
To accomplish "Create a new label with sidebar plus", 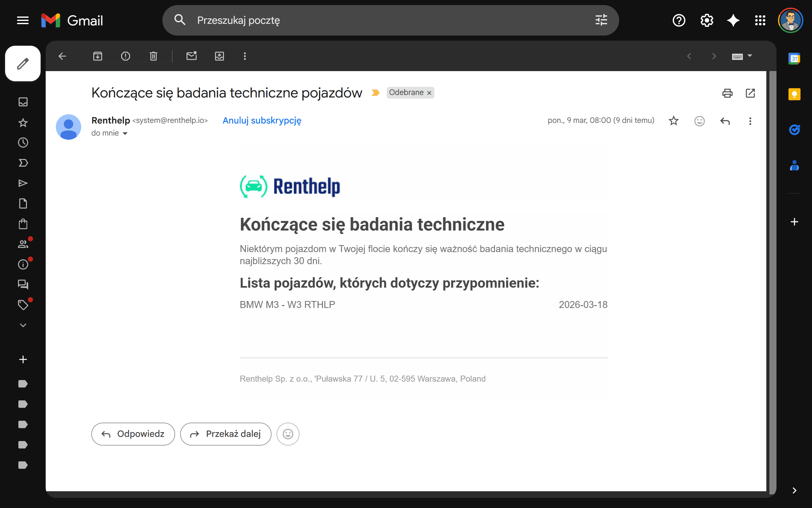I will pos(23,359).
